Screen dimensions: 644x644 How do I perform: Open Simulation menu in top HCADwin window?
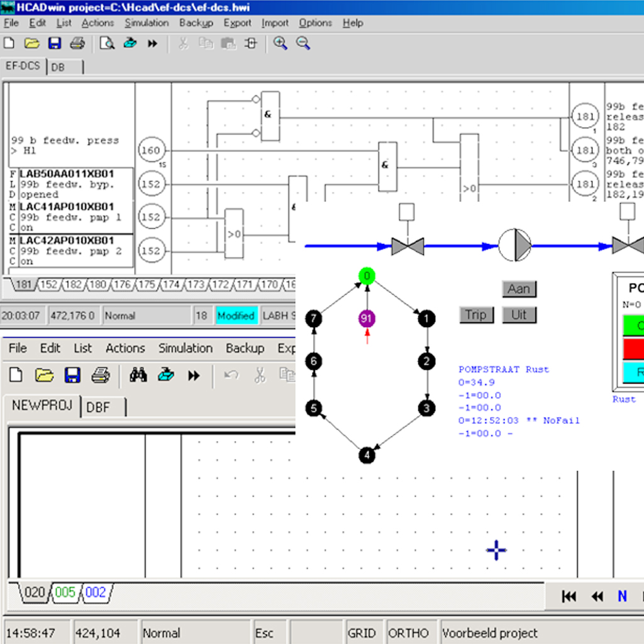(147, 23)
